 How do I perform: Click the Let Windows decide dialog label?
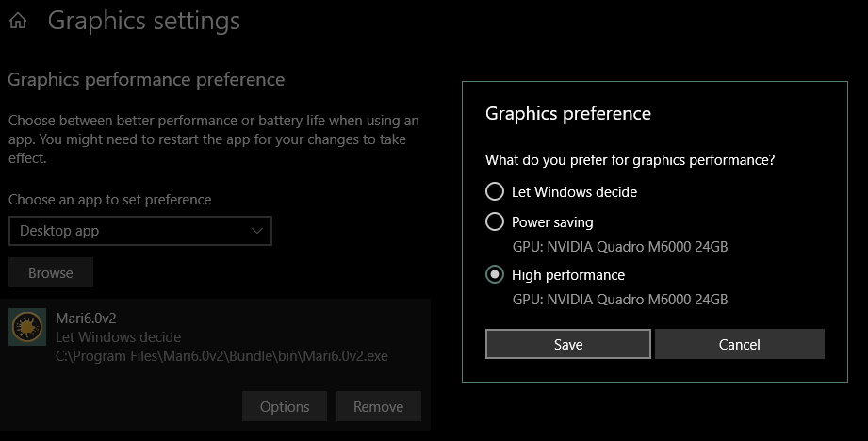(x=574, y=192)
